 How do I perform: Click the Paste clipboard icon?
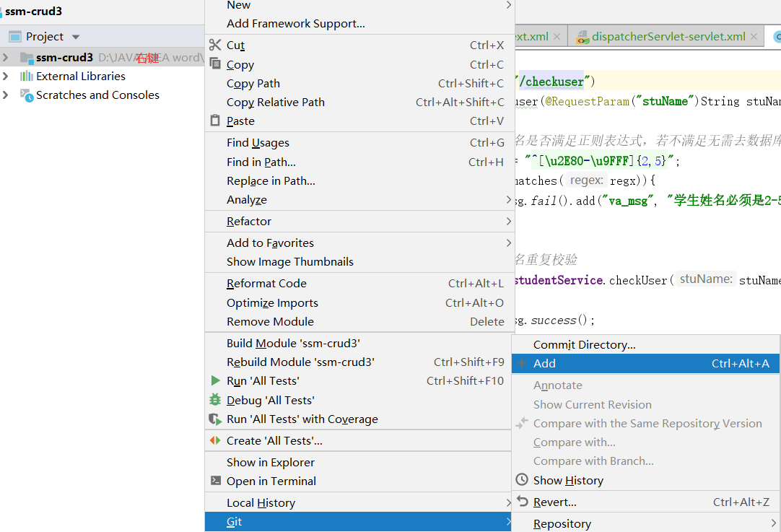click(215, 121)
